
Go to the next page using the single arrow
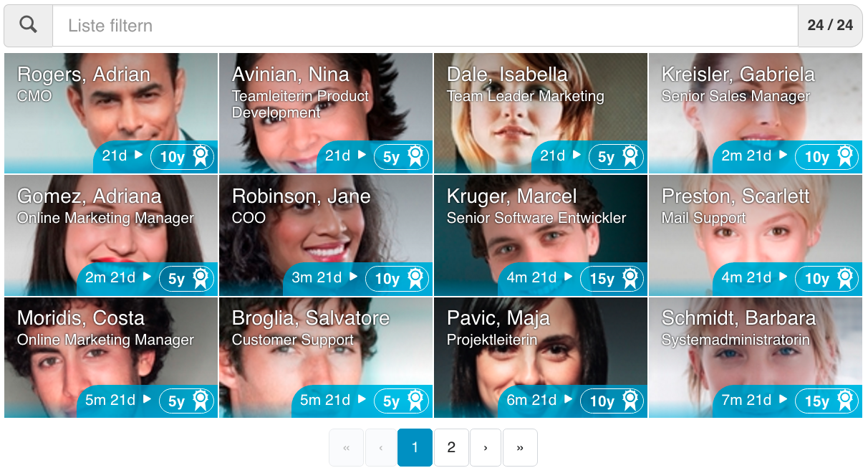486,448
